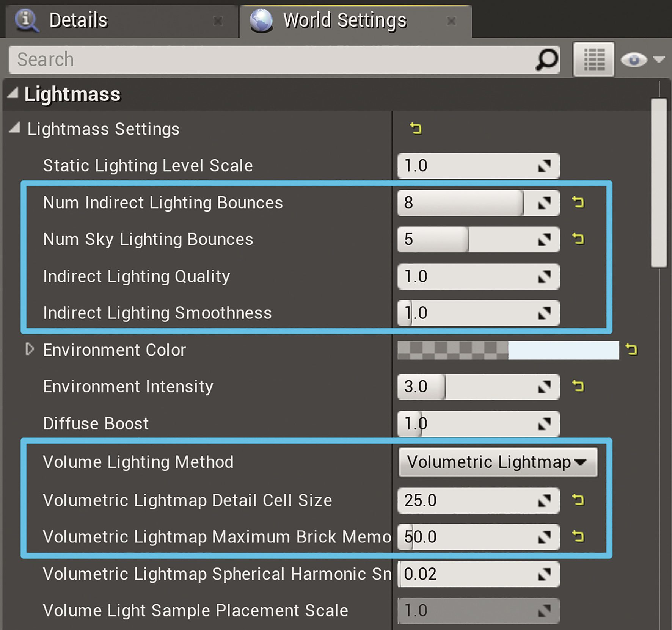This screenshot has height=630, width=672.
Task: Open the Volume Lighting Method dropdown
Action: pyautogui.click(x=498, y=462)
